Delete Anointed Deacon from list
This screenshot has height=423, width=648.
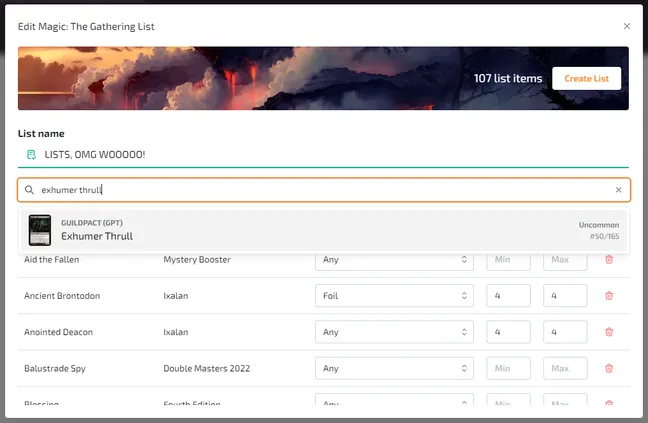point(609,332)
